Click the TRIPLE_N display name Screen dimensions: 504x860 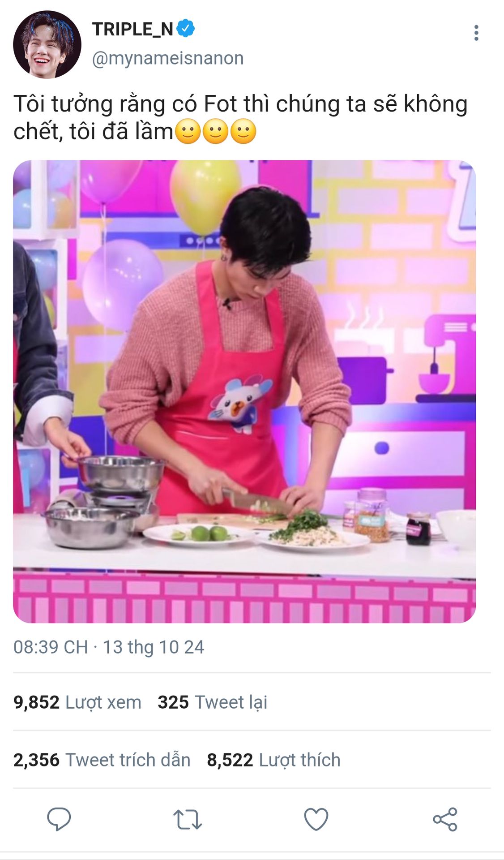133,29
